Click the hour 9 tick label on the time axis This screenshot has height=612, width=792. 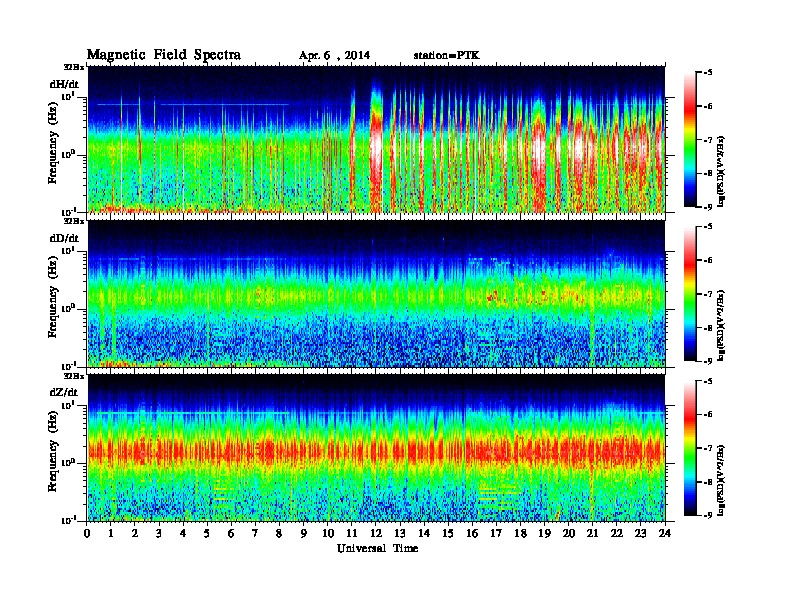click(303, 534)
